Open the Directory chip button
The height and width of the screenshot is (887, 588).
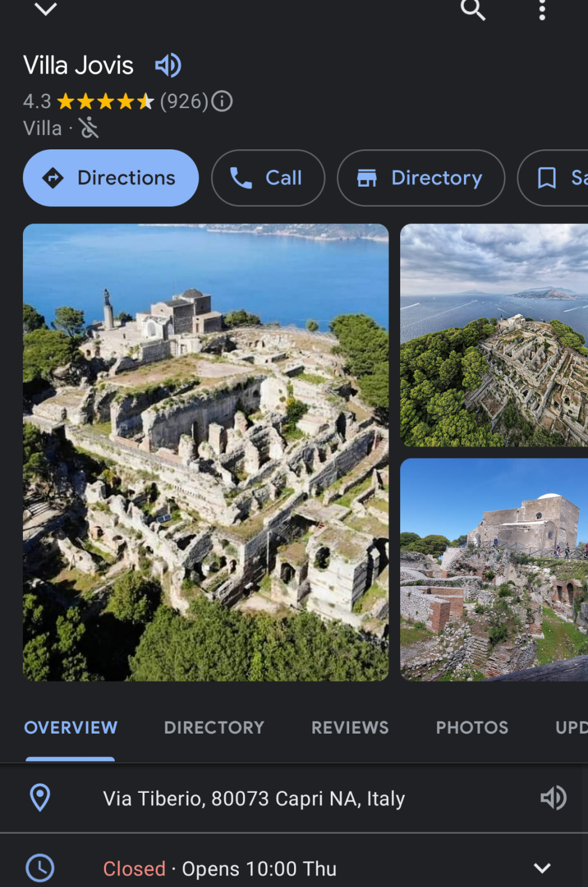click(420, 178)
